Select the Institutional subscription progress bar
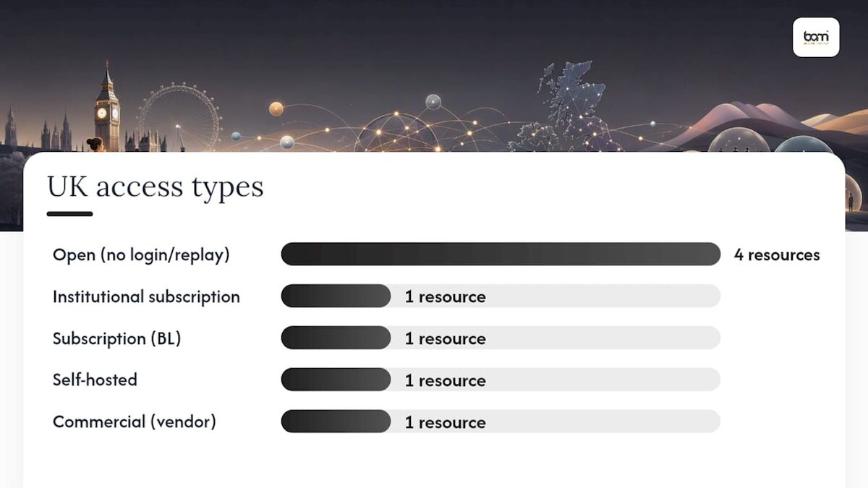 pyautogui.click(x=501, y=296)
